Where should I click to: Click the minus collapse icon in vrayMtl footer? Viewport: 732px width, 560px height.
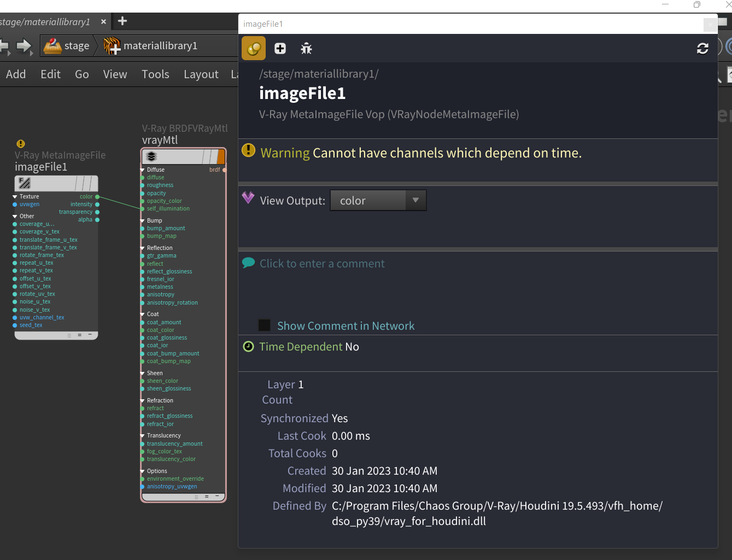tap(217, 496)
